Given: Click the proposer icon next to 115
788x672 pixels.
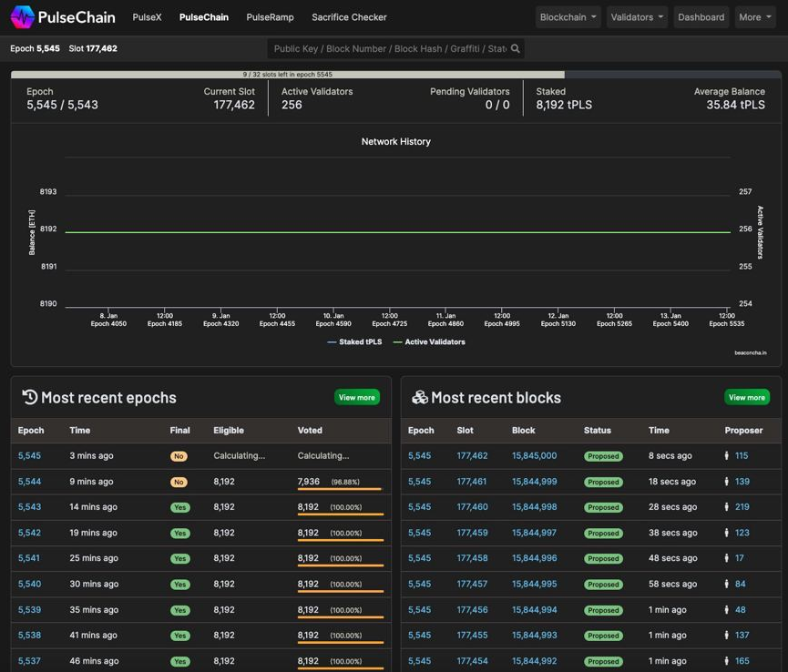Looking at the screenshot, I should (726, 455).
